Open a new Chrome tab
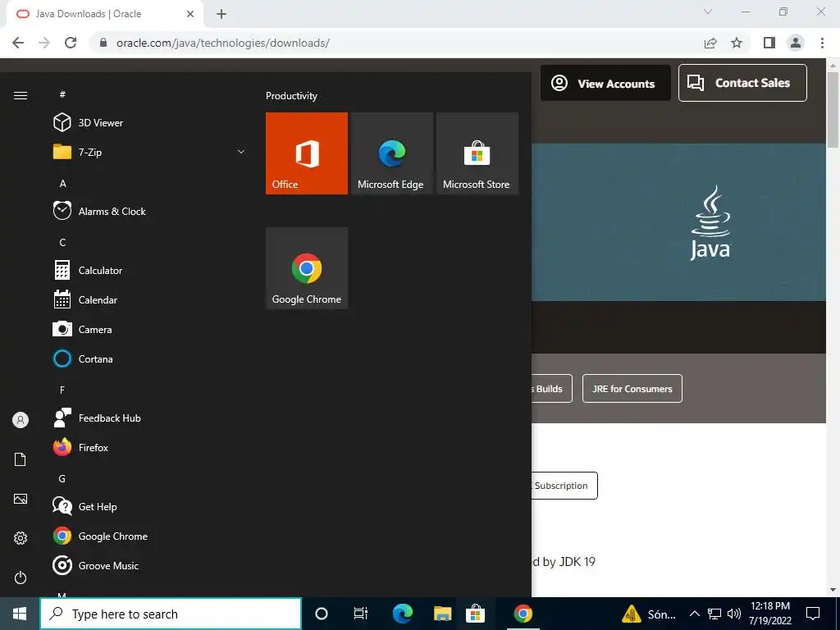This screenshot has width=840, height=630. (221, 14)
